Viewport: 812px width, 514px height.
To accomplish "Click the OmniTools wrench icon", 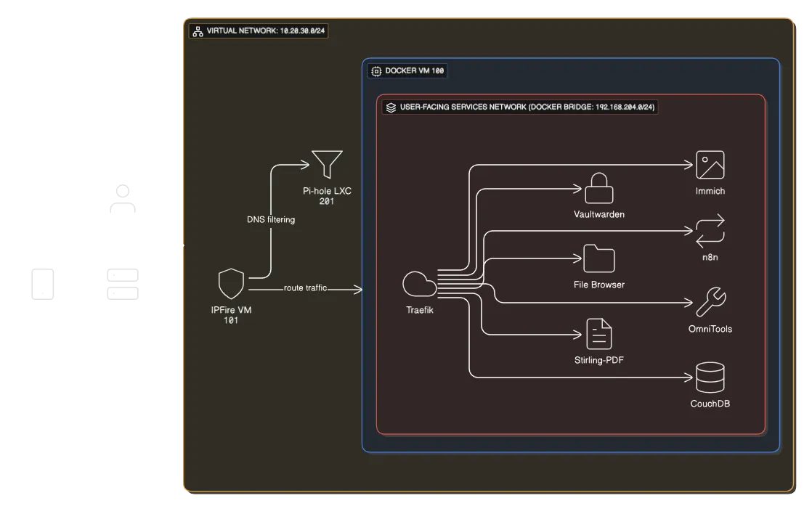I will [711, 301].
